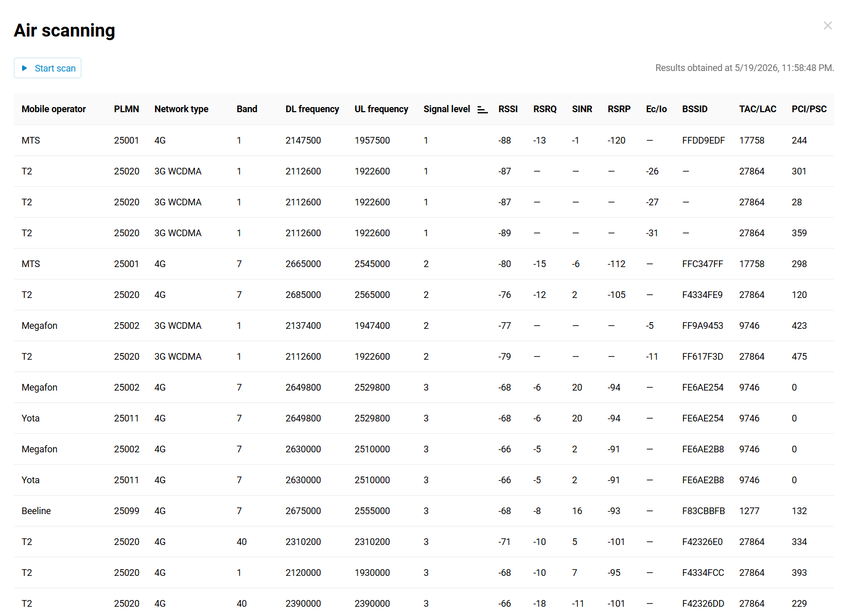Select PCI/PSC value 244

pyautogui.click(x=799, y=140)
